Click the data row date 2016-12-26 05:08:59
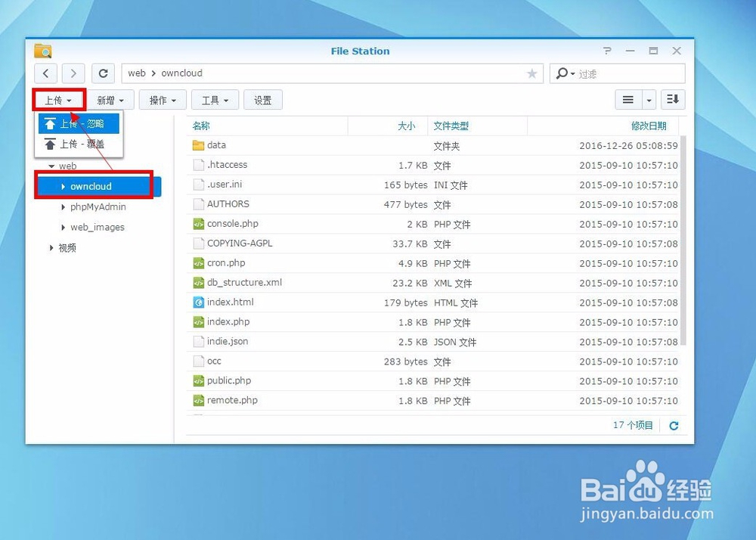 628,145
